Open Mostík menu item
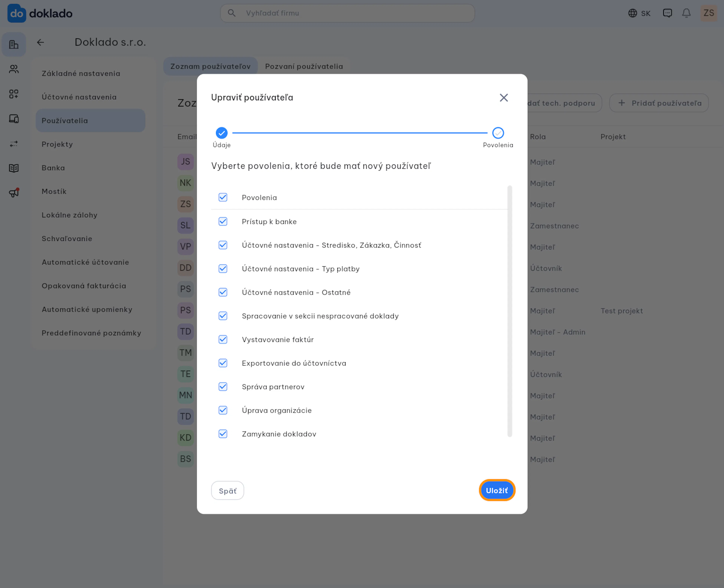The image size is (724, 588). click(x=90, y=191)
